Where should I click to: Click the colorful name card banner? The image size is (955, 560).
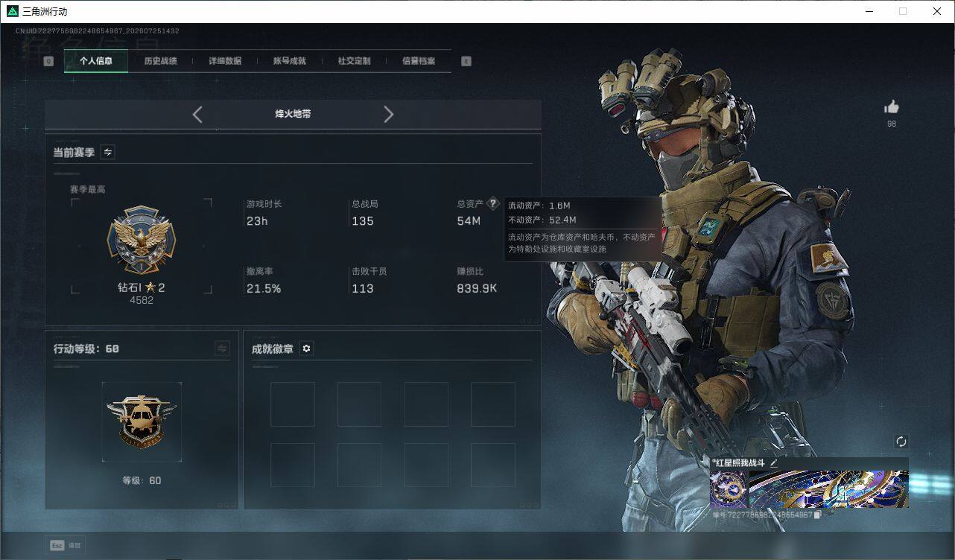(828, 489)
